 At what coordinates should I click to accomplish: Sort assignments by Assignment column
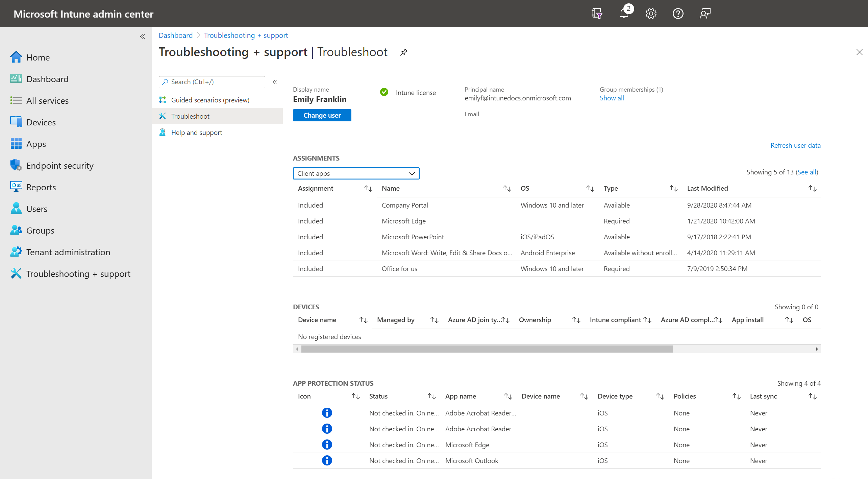tap(368, 189)
